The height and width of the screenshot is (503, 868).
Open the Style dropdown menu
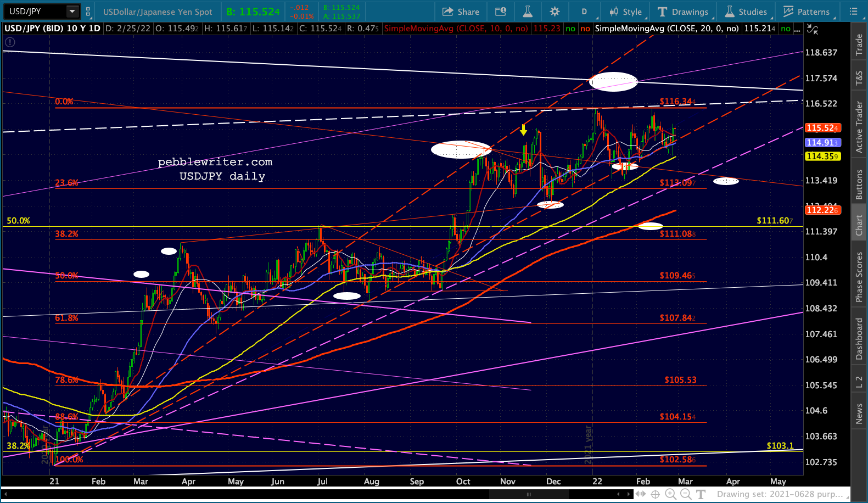pos(625,12)
